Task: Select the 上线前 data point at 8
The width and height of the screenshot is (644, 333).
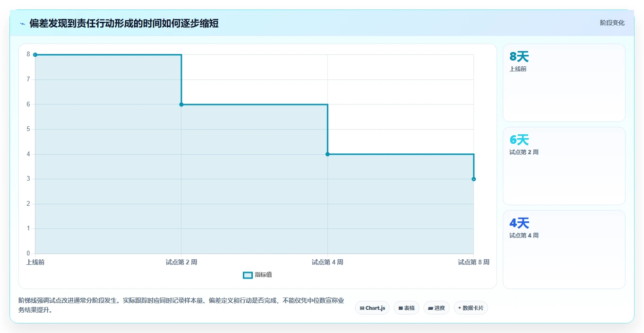Action: [35, 55]
